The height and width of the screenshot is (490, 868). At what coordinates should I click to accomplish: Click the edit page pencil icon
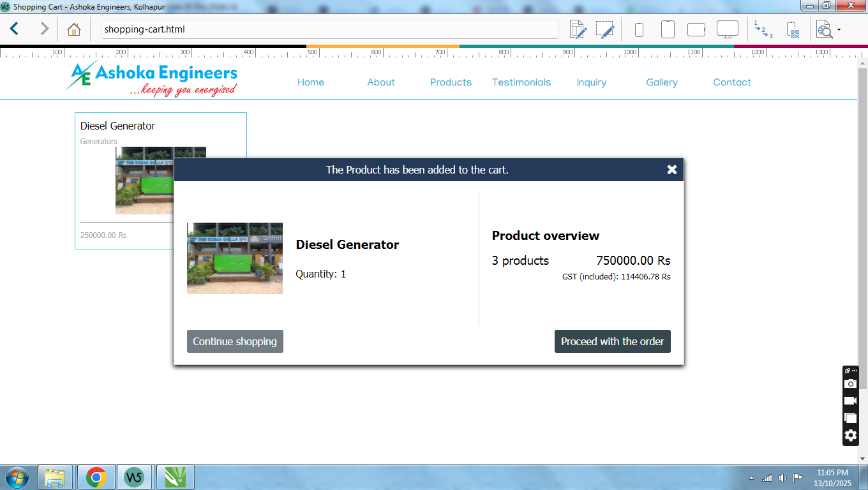coord(578,29)
